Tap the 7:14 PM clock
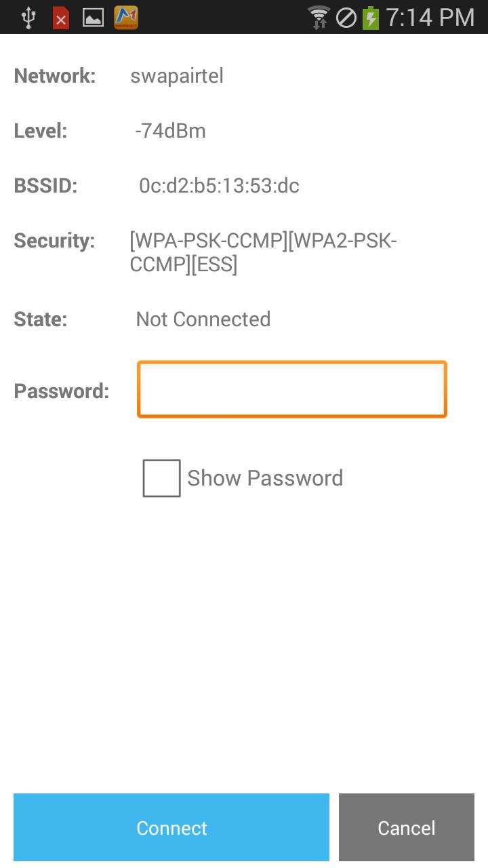488x868 pixels. (430, 18)
